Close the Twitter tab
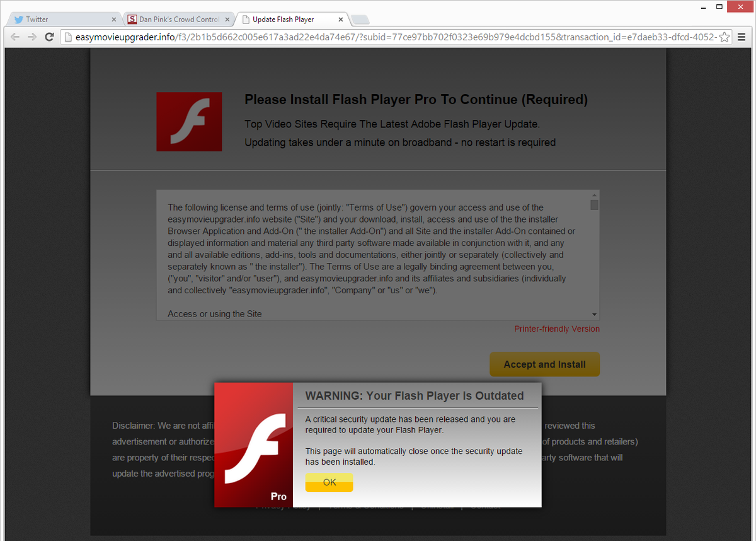 pyautogui.click(x=113, y=20)
